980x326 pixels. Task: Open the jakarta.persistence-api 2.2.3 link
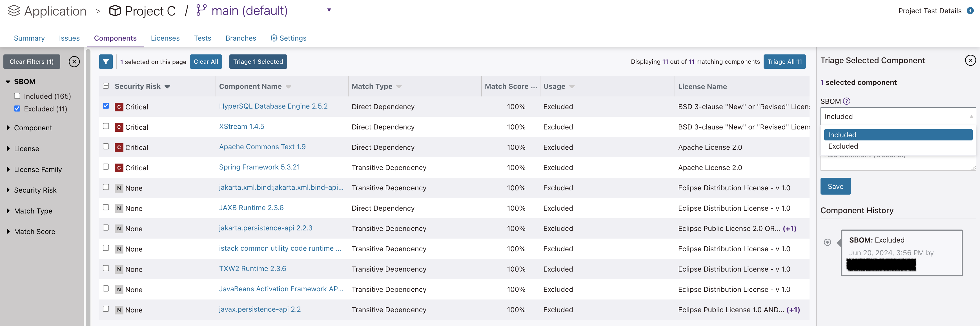pyautogui.click(x=265, y=228)
